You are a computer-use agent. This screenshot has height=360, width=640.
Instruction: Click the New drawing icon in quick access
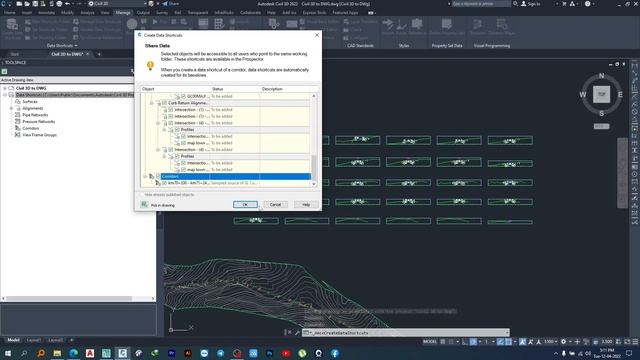19,4
